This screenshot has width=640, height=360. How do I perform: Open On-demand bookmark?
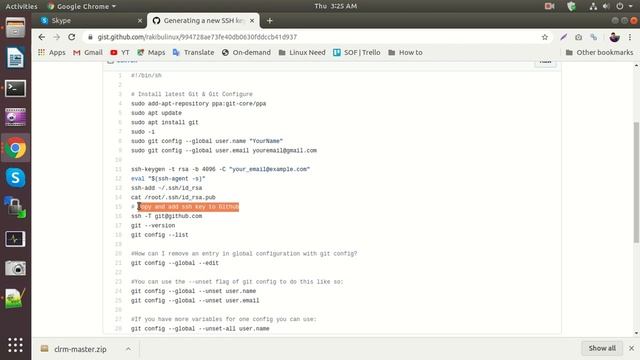point(246,52)
